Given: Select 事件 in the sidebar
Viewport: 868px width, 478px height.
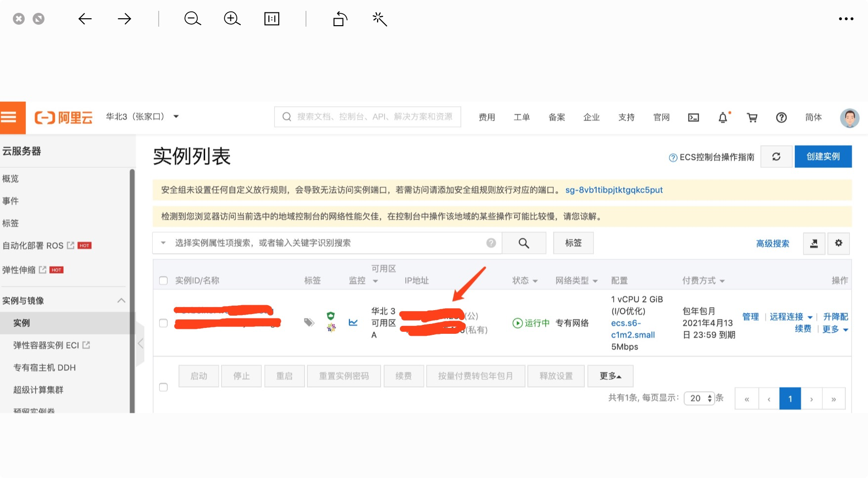Looking at the screenshot, I should click(x=10, y=201).
